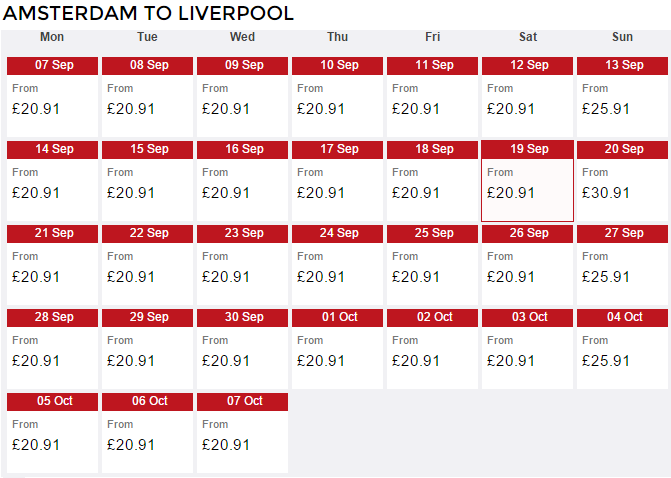Image resolution: width=671 pixels, height=478 pixels.
Task: Pick the 27 Sep date cell
Action: pyautogui.click(x=622, y=264)
